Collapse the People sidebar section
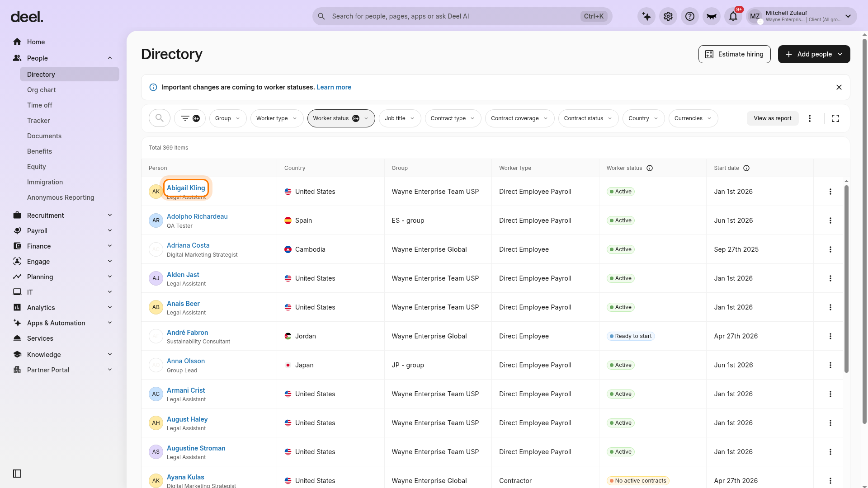 [110, 58]
